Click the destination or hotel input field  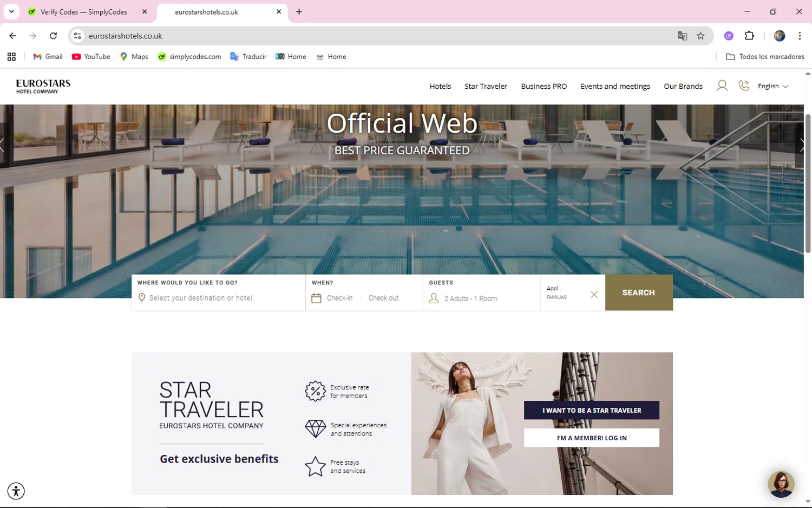coord(219,298)
